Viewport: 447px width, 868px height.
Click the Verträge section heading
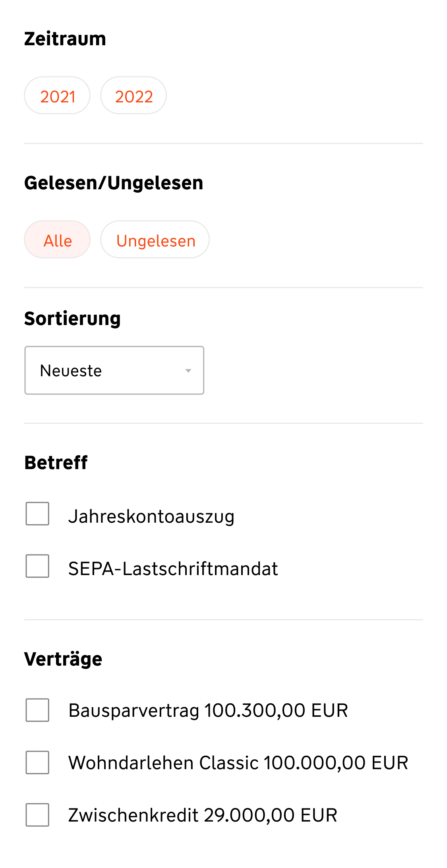[63, 659]
